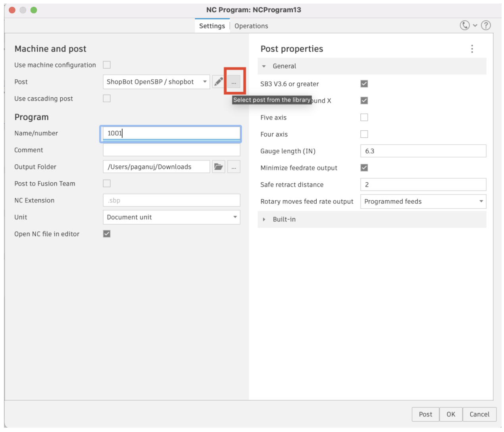Click the output folder browse icon
This screenshot has width=504, height=432.
218,167
